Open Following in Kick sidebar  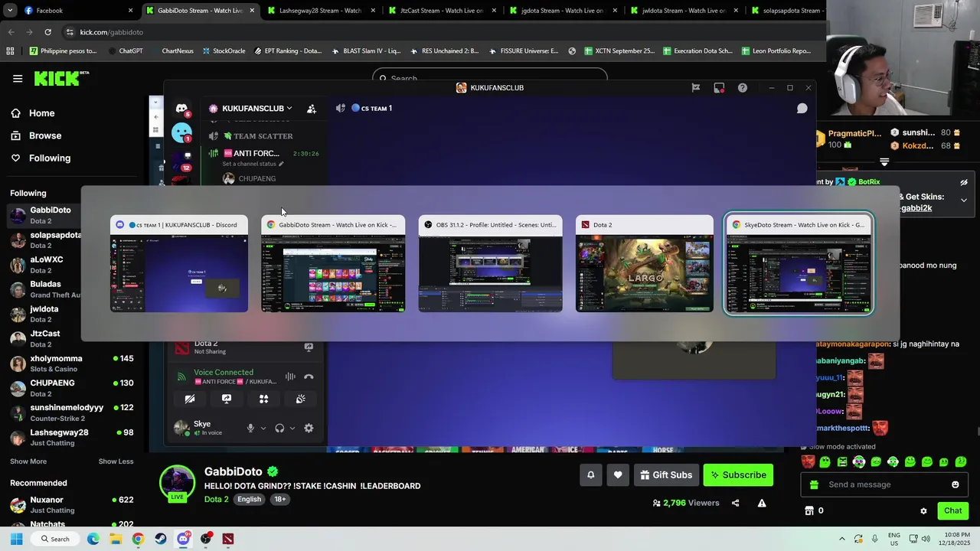(x=50, y=158)
